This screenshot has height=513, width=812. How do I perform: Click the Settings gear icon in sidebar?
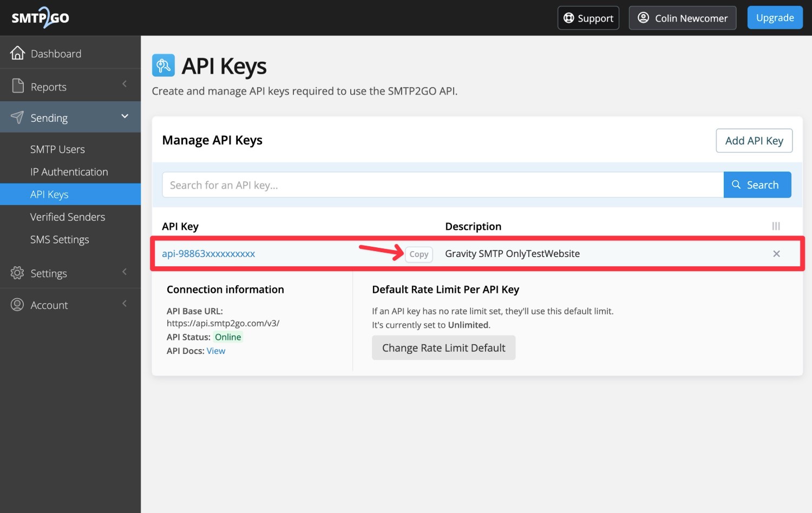(17, 273)
